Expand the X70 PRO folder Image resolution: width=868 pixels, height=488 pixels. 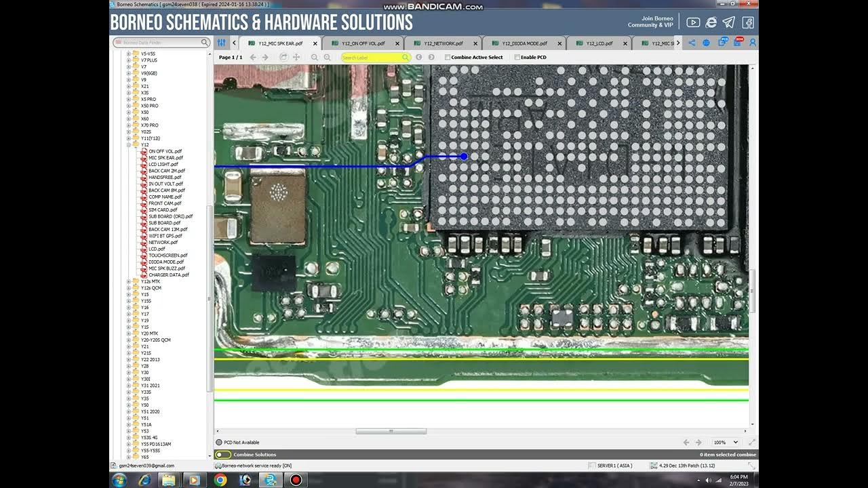click(129, 125)
